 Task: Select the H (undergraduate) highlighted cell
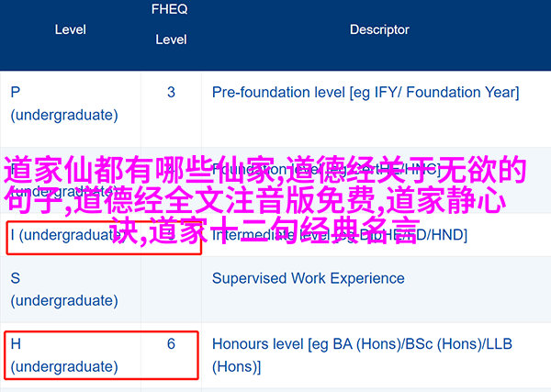[102, 355]
